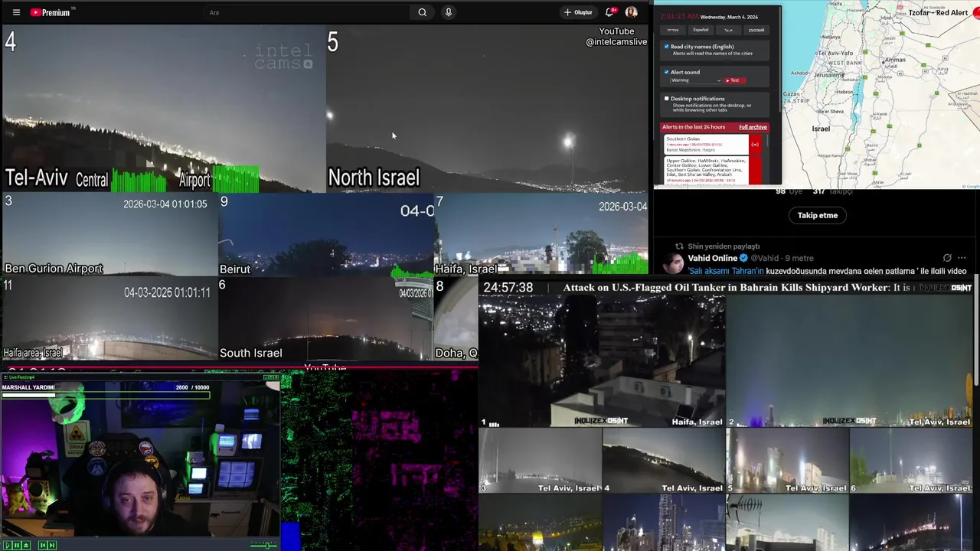980x551 pixels.
Task: Click the repost icon beside Shin
Action: click(x=678, y=246)
